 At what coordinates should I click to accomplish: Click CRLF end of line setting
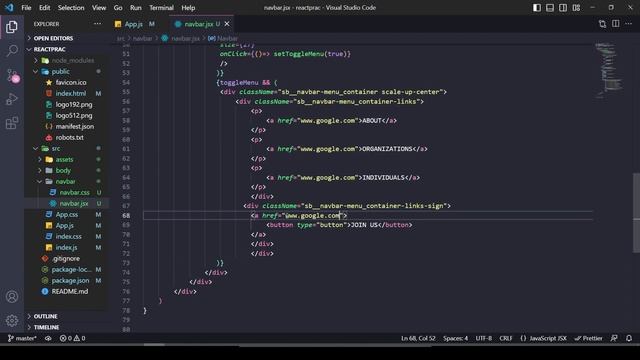[506, 338]
